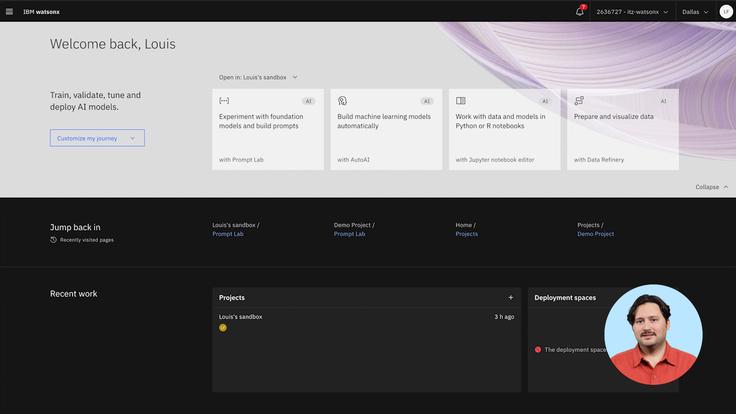The width and height of the screenshot is (736, 414).
Task: Open Prompt Lab link under Demo Project
Action: click(349, 234)
